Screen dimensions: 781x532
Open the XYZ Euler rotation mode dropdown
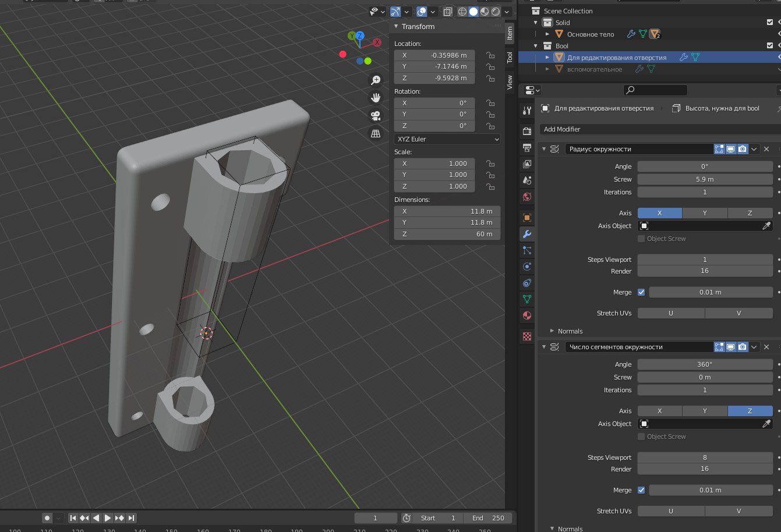[x=447, y=139]
